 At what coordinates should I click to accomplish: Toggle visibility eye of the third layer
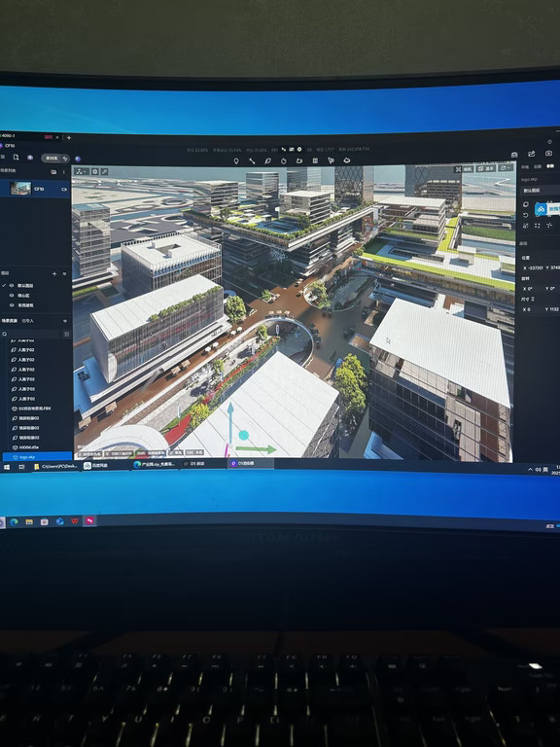[x=12, y=304]
